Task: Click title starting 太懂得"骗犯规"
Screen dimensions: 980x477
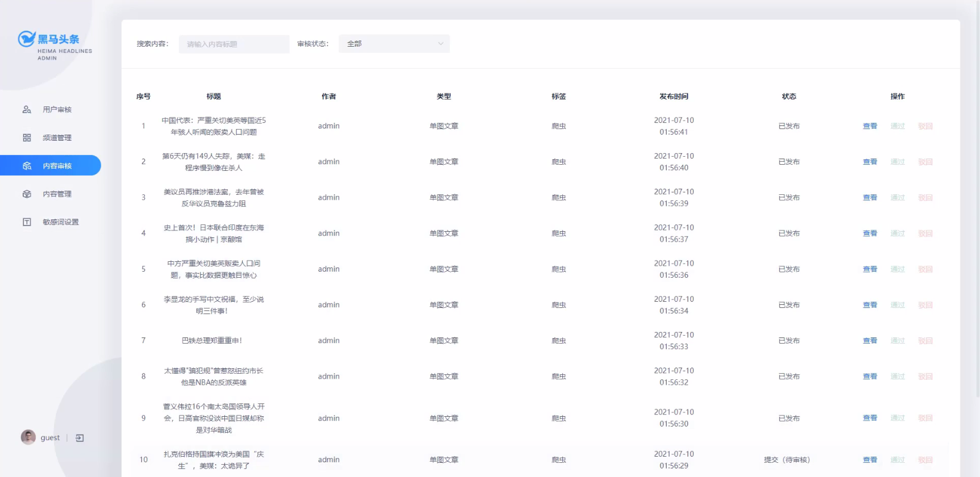Action: (214, 376)
